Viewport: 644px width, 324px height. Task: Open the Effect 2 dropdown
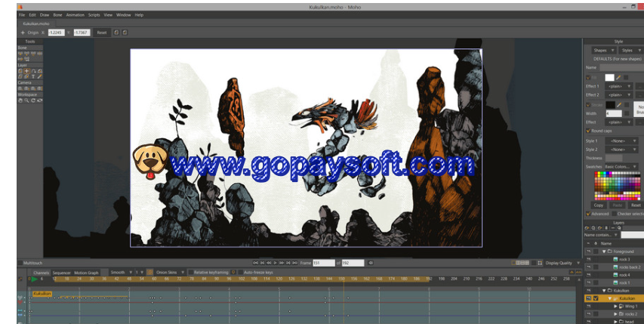(x=618, y=95)
